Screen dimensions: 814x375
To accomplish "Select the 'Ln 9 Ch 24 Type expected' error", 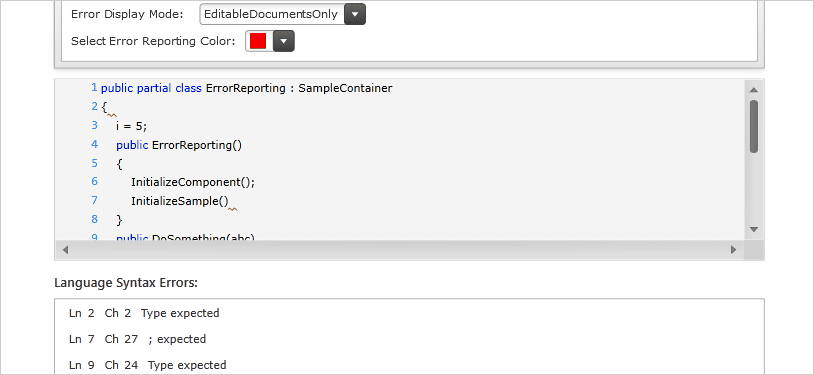I will coord(147,365).
